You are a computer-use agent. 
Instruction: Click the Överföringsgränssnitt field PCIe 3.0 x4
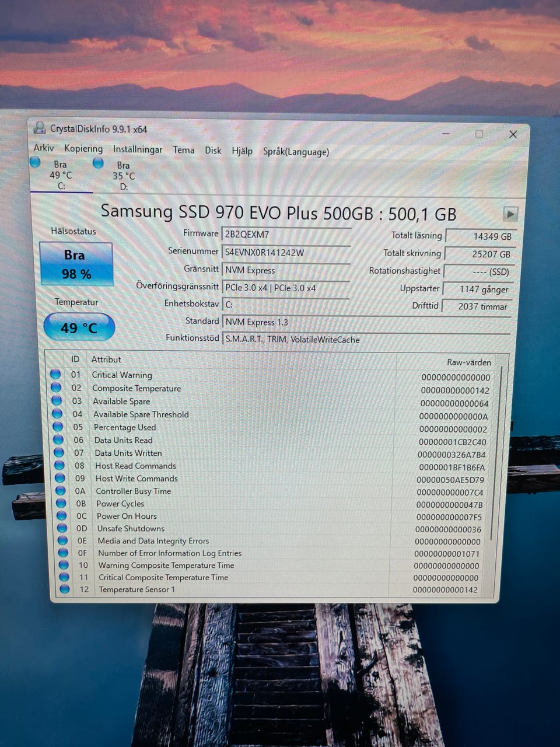[x=286, y=288]
